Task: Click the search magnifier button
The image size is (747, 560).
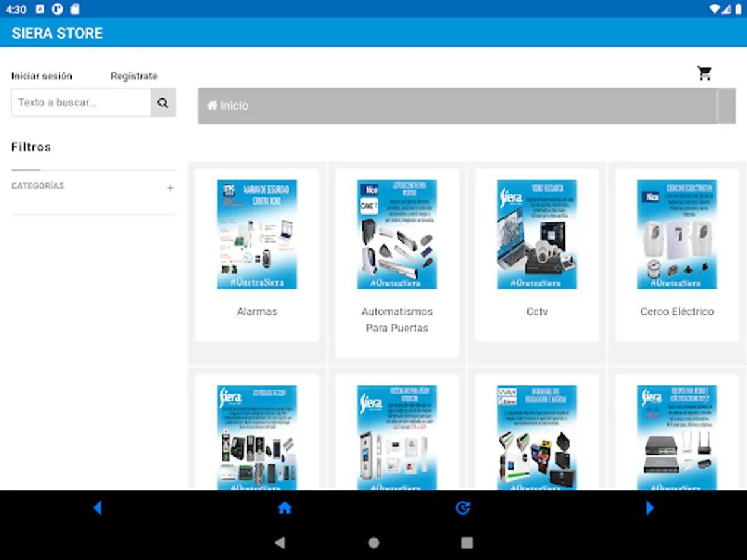Action: [163, 103]
